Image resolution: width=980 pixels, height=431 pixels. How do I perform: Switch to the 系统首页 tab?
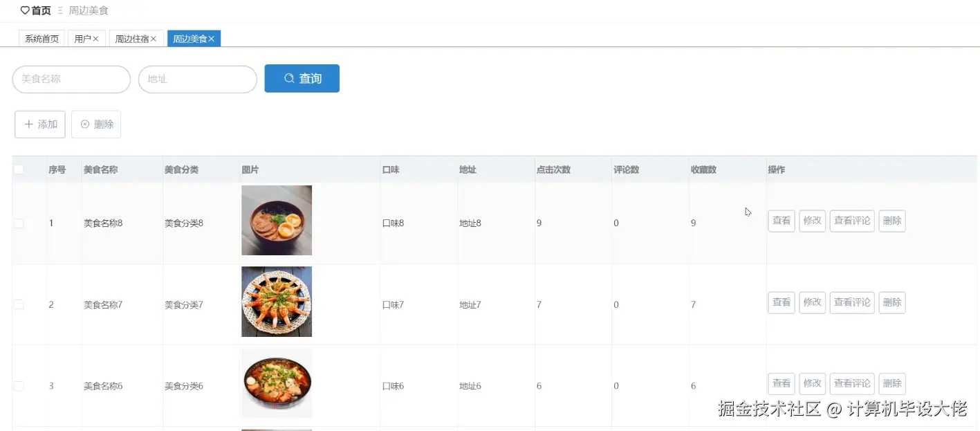(x=41, y=39)
